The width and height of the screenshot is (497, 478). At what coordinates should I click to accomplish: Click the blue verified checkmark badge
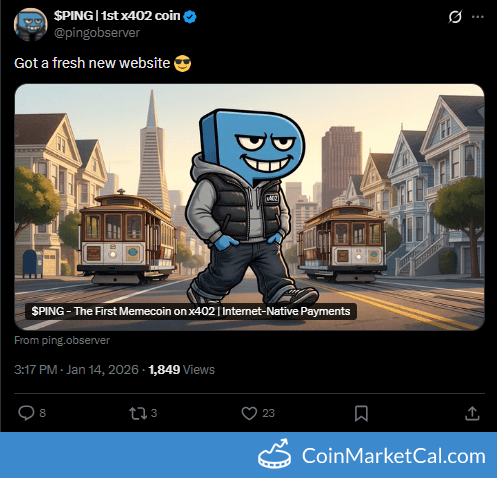tap(190, 17)
